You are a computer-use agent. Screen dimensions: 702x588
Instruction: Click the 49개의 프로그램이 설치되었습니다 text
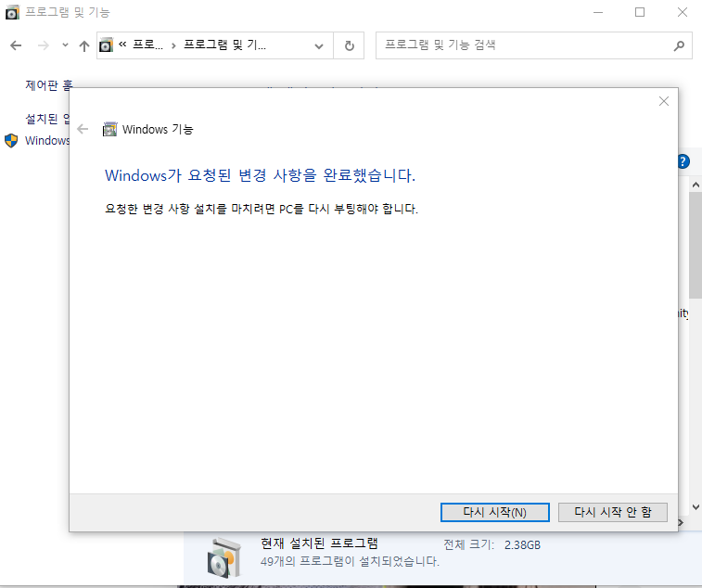pyautogui.click(x=350, y=561)
